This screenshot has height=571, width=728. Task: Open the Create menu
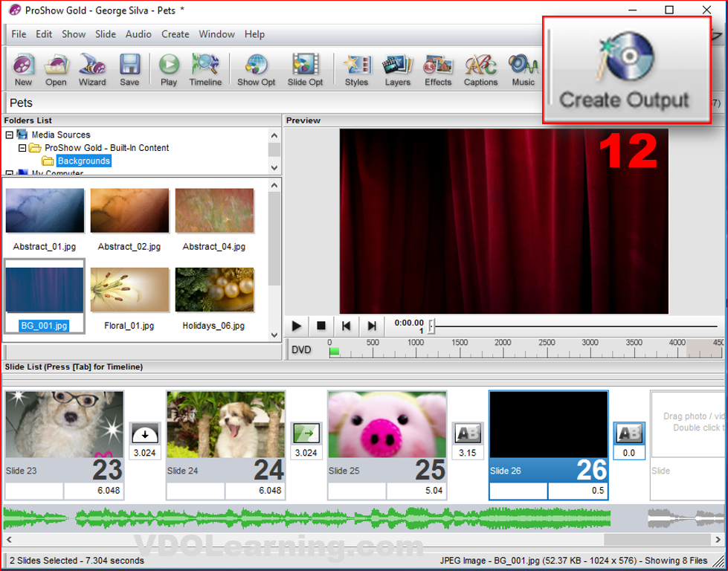coord(175,34)
